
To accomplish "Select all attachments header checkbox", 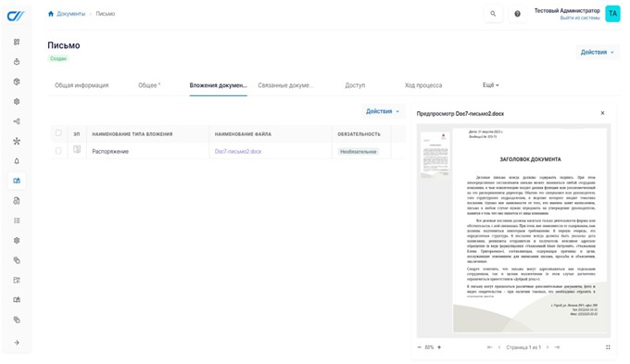I will 58,133.
